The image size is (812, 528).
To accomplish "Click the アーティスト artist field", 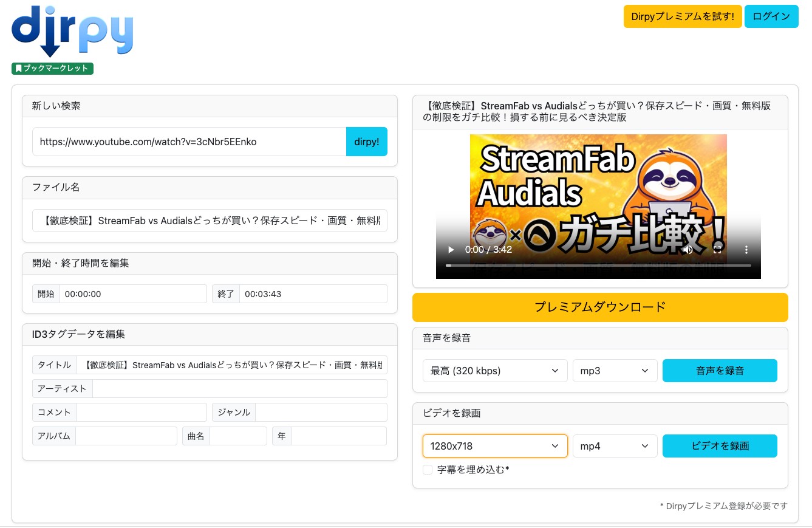I will coord(240,388).
